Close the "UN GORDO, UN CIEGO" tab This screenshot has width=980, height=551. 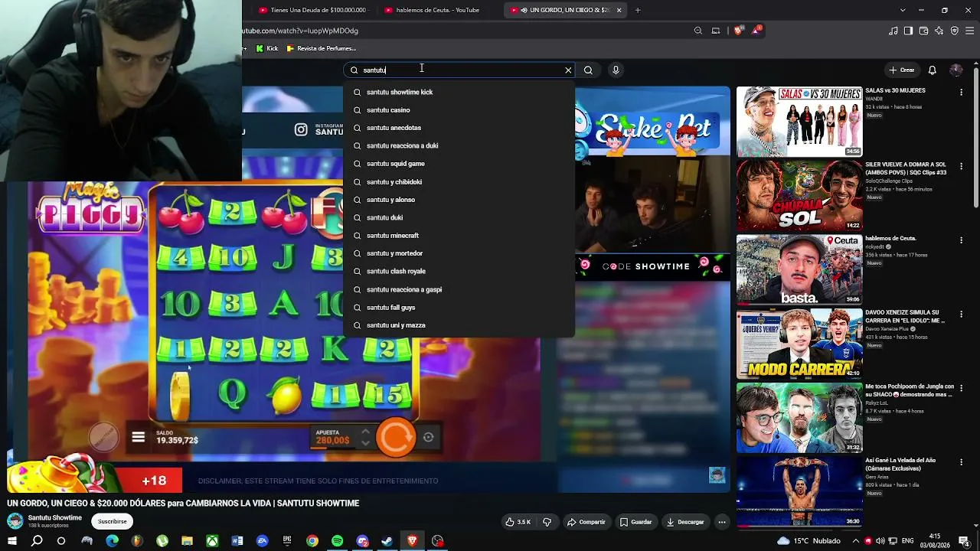tap(619, 10)
